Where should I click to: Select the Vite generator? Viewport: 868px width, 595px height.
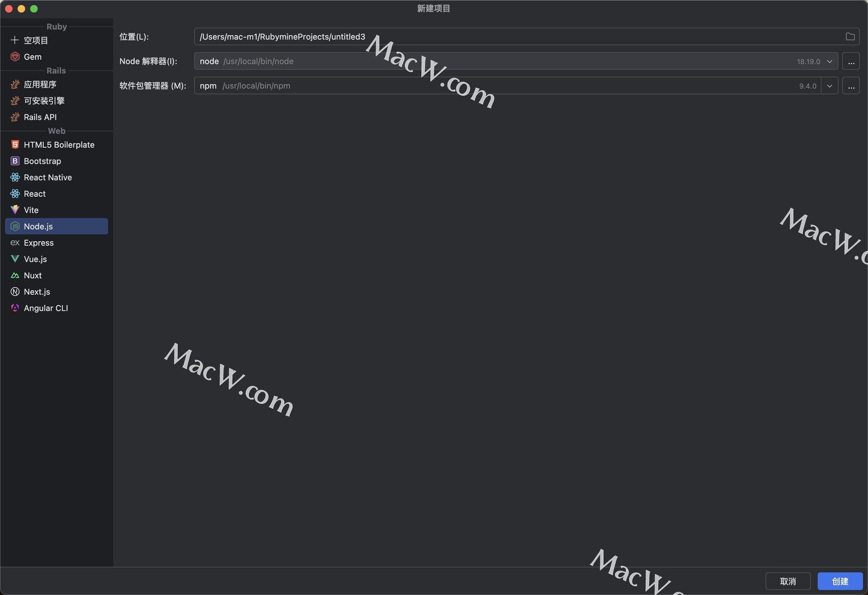pyautogui.click(x=57, y=210)
